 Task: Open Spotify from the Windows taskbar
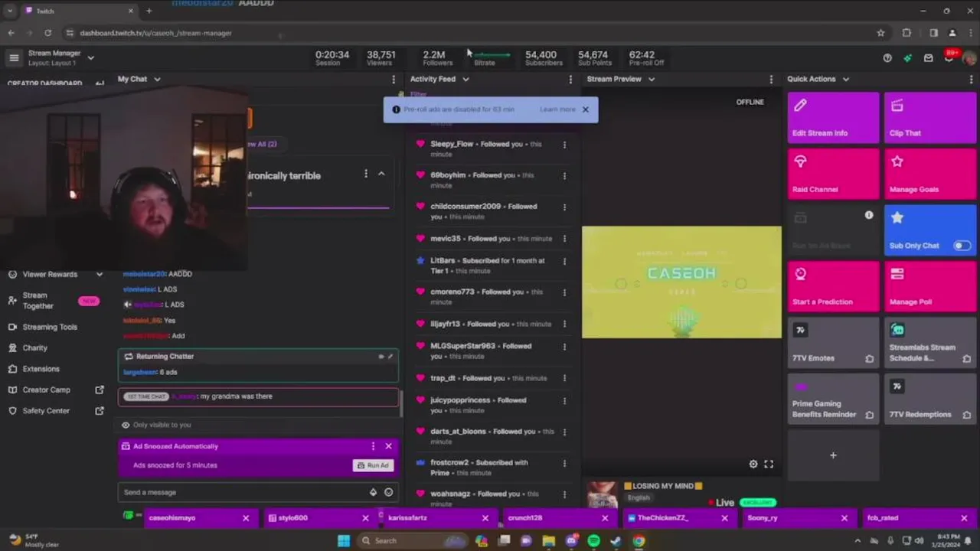(593, 541)
